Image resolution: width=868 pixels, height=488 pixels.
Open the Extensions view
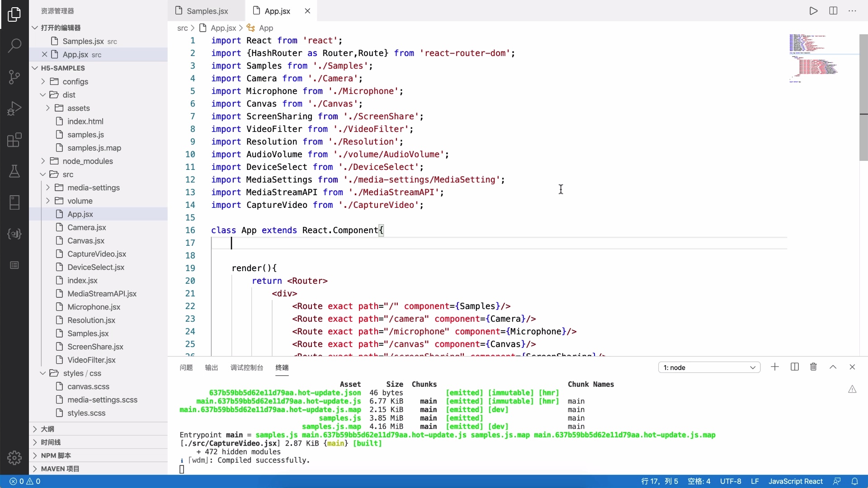tap(14, 140)
